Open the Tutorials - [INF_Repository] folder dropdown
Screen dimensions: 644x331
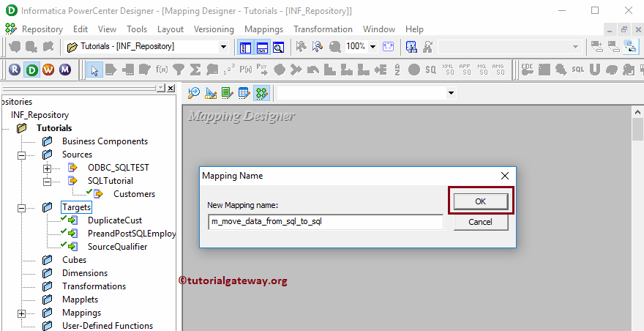(223, 47)
